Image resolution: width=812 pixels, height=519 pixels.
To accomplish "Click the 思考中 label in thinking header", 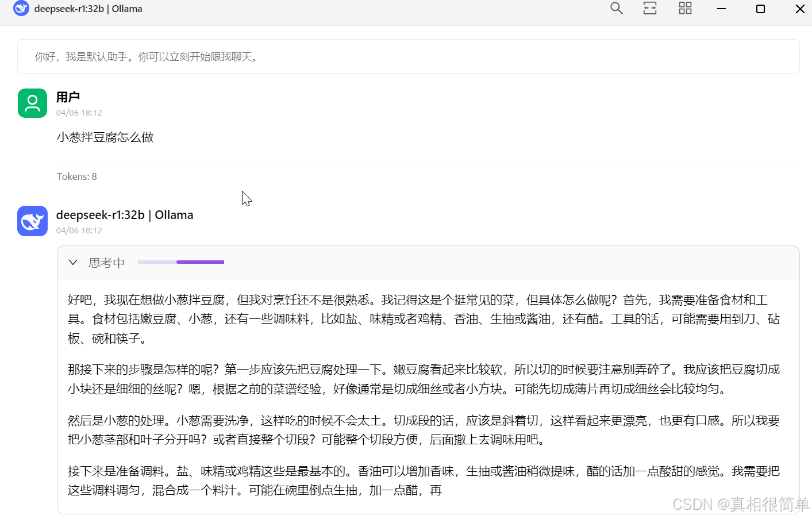I will 106,263.
